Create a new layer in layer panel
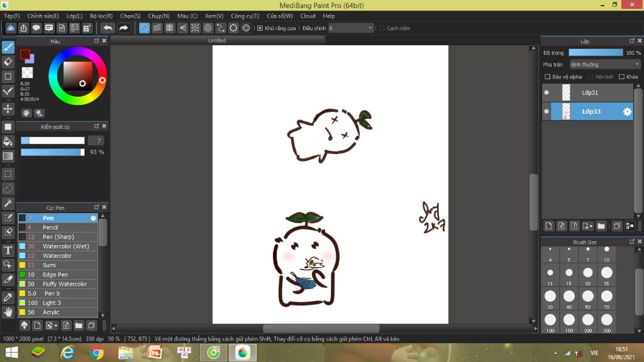 (548, 226)
